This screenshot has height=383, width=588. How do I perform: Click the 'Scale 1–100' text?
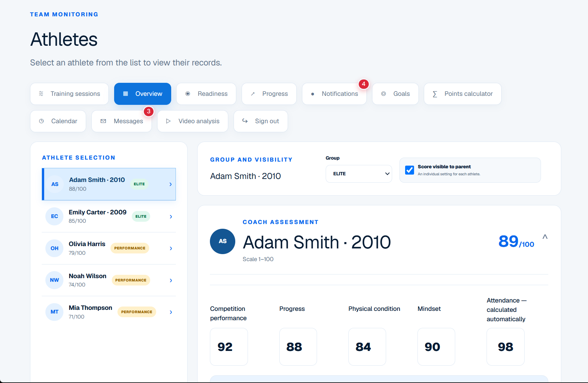[x=258, y=259]
